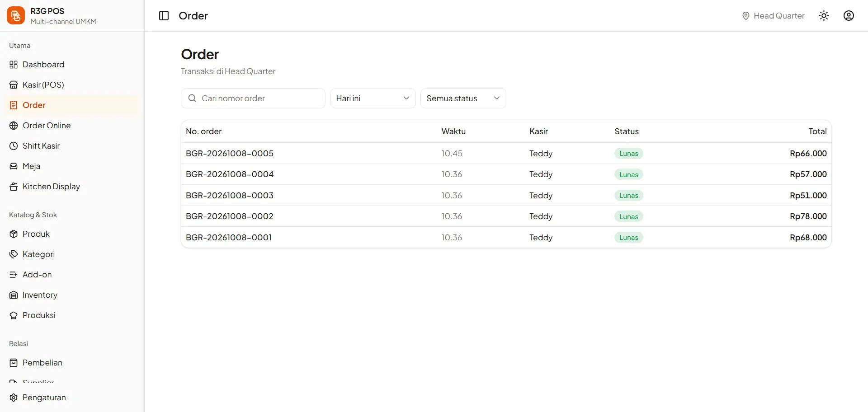Viewport: 868px width, 412px height.
Task: Click the 10.45 time cell
Action: click(x=452, y=154)
